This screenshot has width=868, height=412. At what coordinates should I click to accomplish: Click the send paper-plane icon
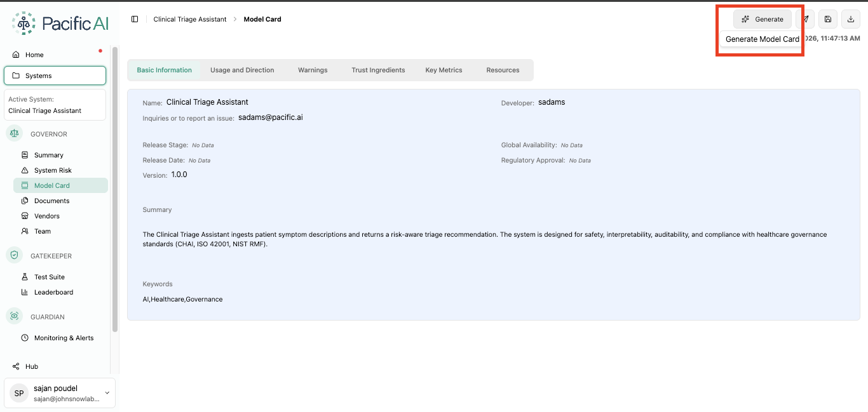(x=805, y=19)
